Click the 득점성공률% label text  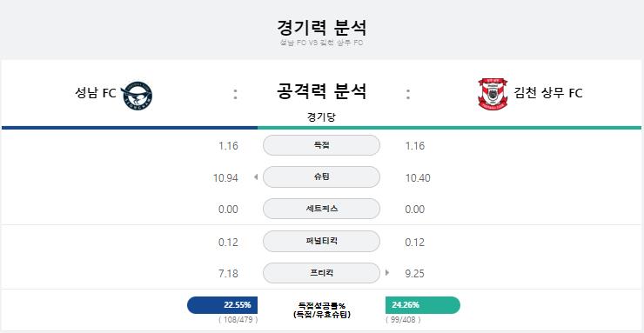(322, 305)
